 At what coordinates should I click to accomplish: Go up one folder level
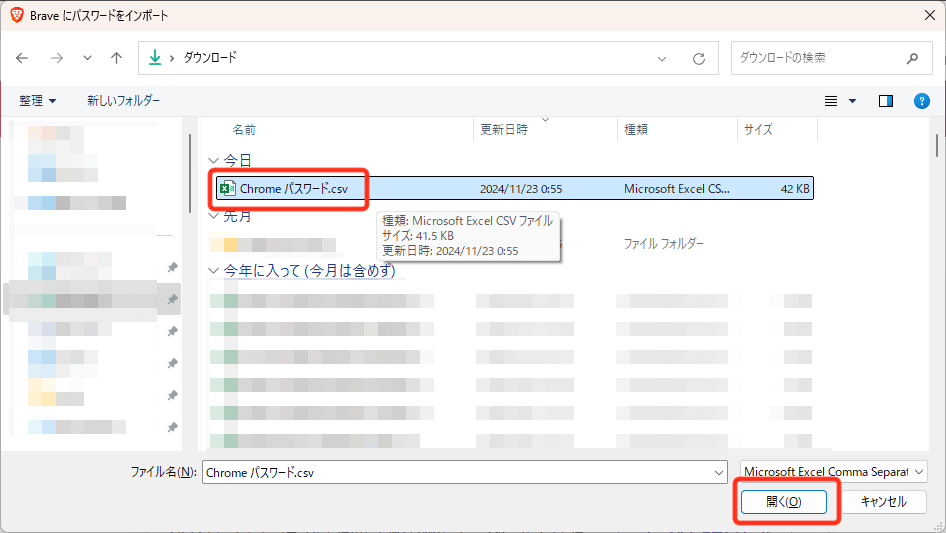point(116,58)
